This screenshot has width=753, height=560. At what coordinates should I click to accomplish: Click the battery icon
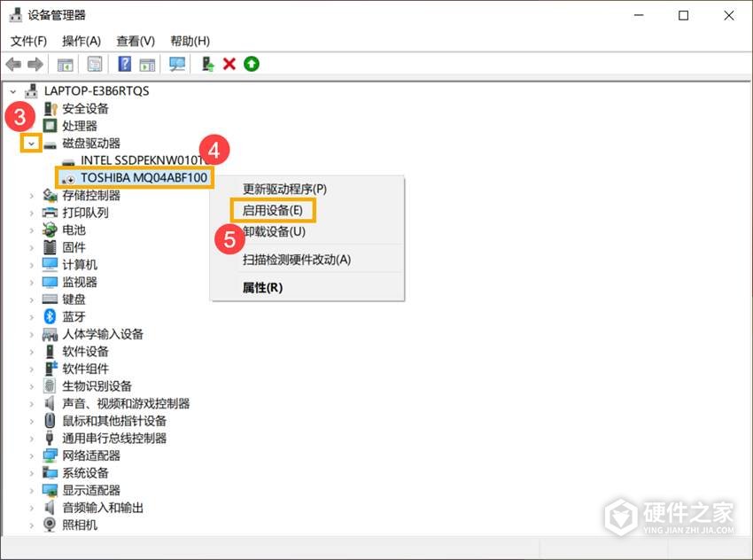(x=50, y=230)
